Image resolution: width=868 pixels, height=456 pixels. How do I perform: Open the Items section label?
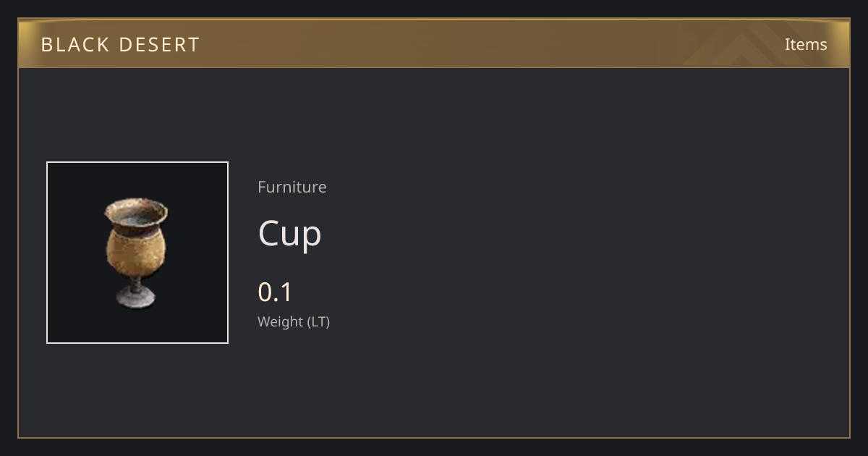pyautogui.click(x=806, y=44)
